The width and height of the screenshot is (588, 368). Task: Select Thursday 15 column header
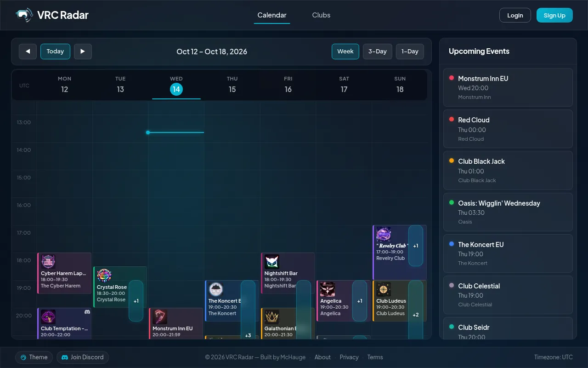point(232,85)
